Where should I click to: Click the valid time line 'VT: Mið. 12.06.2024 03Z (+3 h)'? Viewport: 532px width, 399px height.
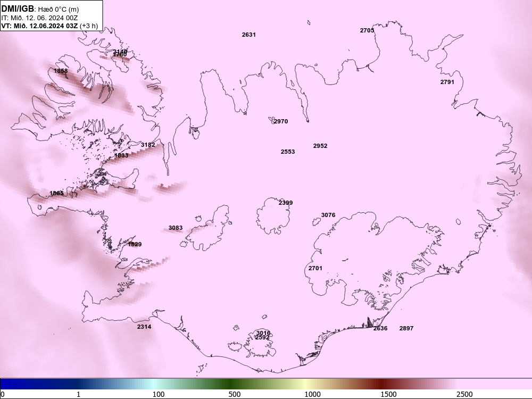click(x=49, y=26)
